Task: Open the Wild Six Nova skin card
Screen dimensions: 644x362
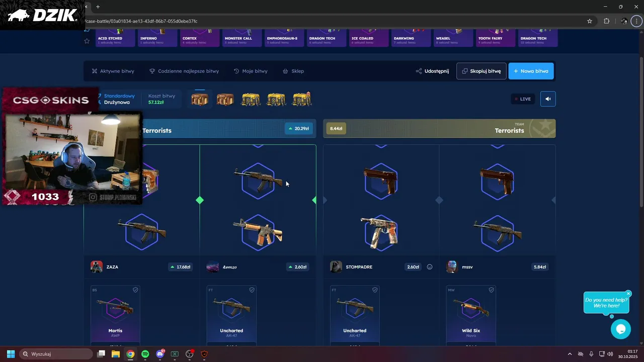Action: click(x=471, y=315)
